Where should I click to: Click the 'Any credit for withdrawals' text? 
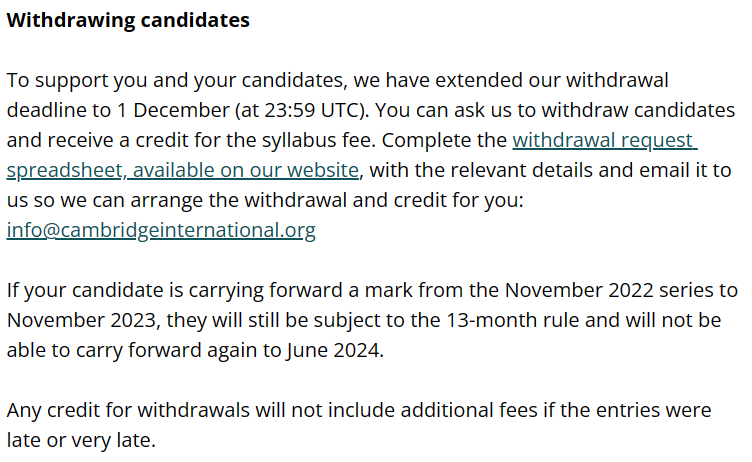[128, 410]
